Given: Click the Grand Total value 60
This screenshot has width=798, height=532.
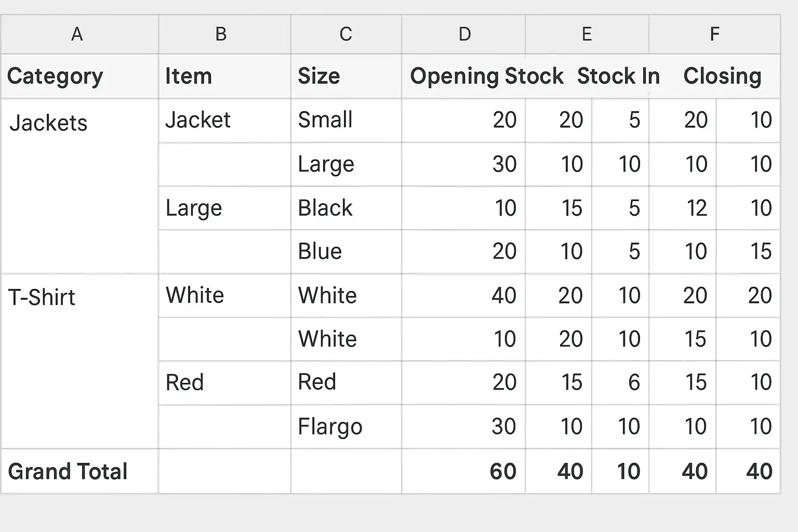Looking at the screenshot, I should 502,471.
